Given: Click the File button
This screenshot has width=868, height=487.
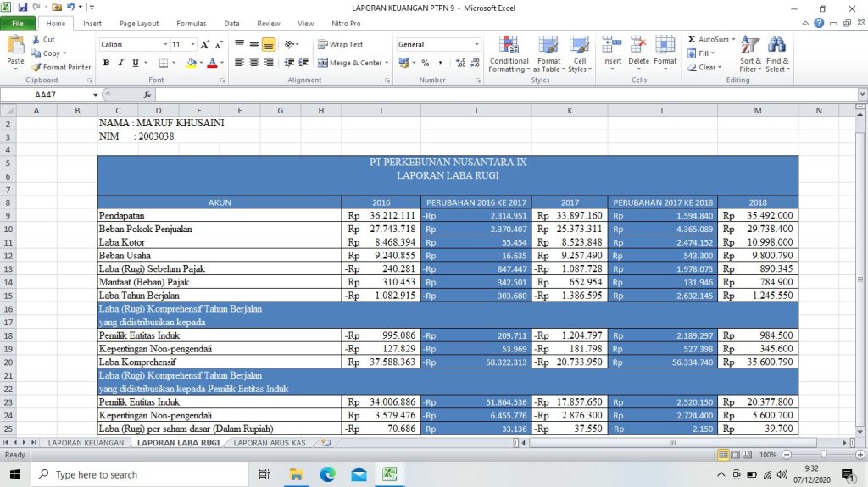Looking at the screenshot, I should click(x=18, y=24).
